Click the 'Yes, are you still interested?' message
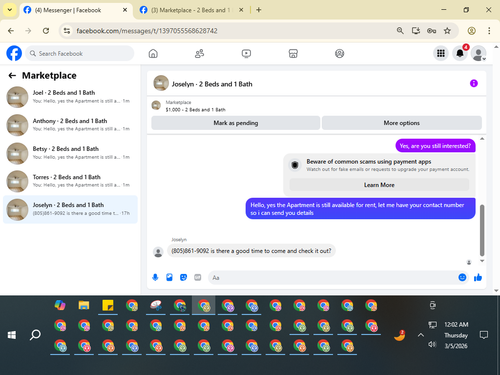 pos(435,146)
